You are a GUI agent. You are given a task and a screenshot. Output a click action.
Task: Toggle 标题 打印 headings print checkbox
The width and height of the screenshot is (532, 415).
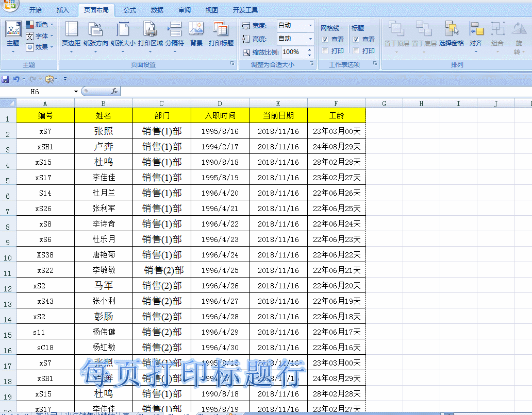pyautogui.click(x=356, y=51)
